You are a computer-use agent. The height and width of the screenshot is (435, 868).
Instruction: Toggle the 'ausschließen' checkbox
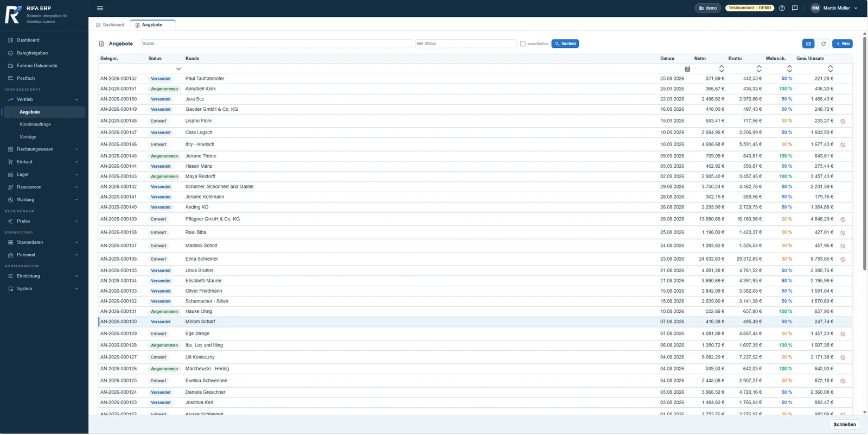(523, 43)
